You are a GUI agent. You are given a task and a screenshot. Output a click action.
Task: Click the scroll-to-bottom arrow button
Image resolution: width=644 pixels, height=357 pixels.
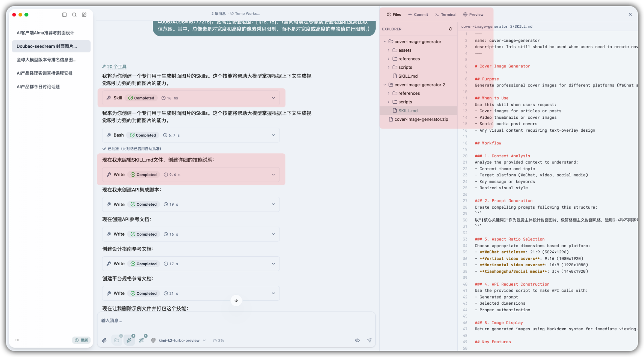pyautogui.click(x=236, y=300)
